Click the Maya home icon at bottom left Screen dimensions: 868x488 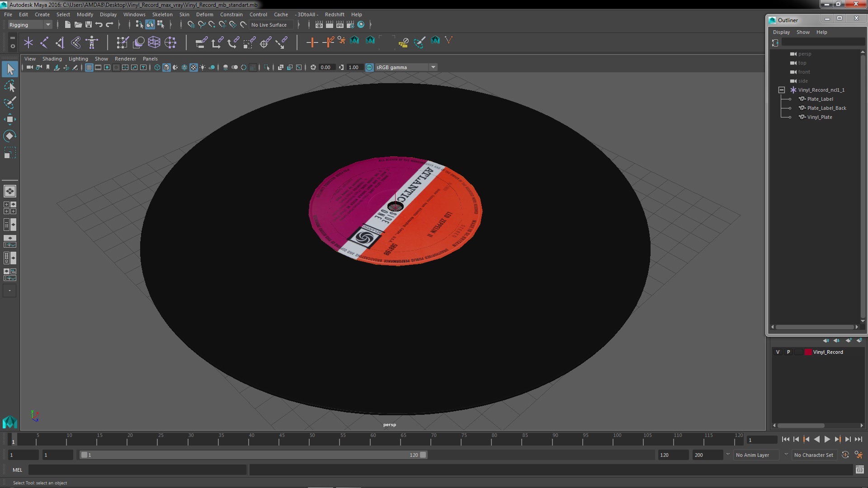(9, 422)
